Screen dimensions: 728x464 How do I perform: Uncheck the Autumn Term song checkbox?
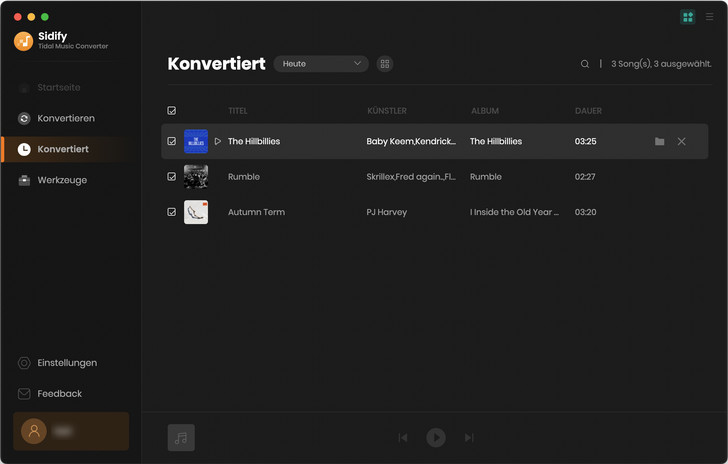(x=172, y=212)
